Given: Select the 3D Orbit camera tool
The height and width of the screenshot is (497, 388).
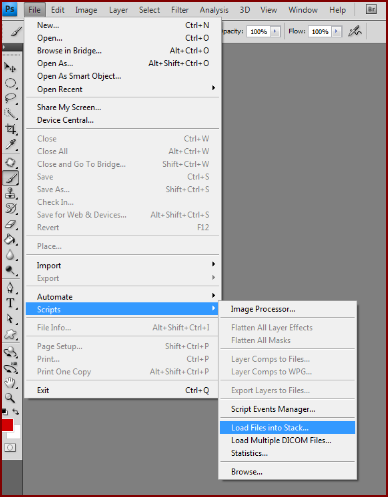Looking at the screenshot, I should click(10, 367).
